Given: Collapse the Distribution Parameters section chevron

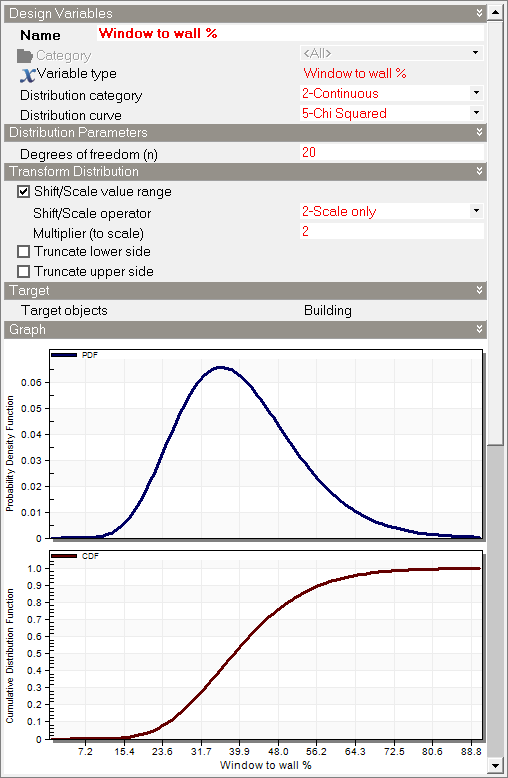Looking at the screenshot, I should (479, 132).
